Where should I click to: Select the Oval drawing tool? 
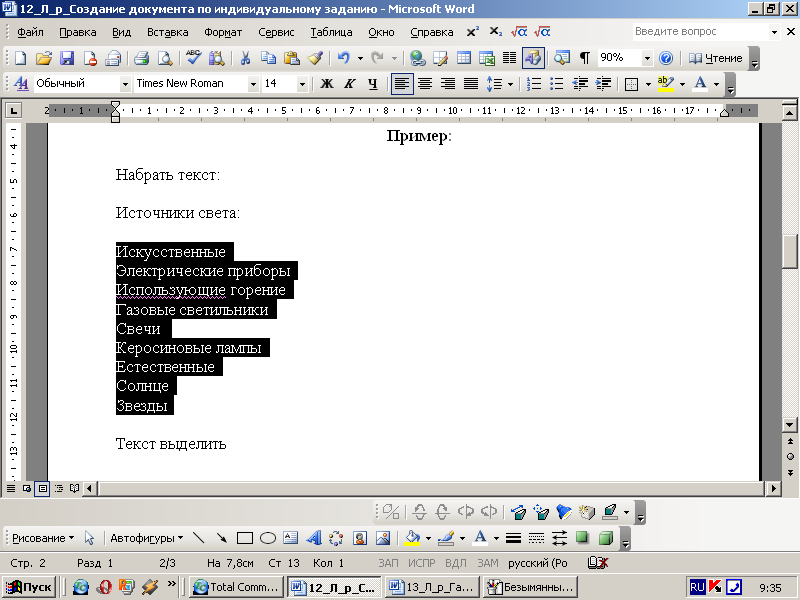(x=268, y=538)
